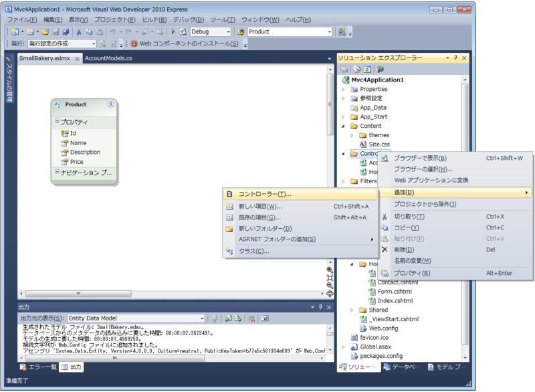Open the Entity Data Model output source dropdown
The image size is (535, 392).
(x=202, y=318)
